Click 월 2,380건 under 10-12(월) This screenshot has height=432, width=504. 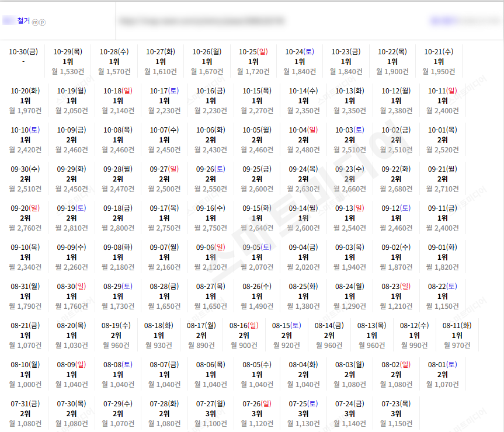397,111
